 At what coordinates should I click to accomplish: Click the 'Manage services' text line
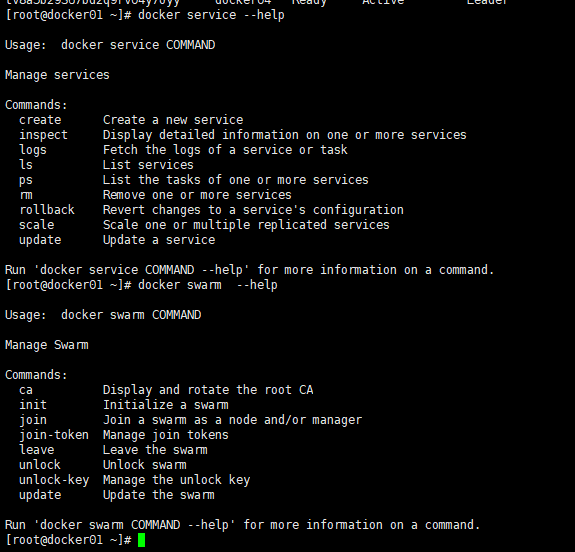(x=57, y=75)
